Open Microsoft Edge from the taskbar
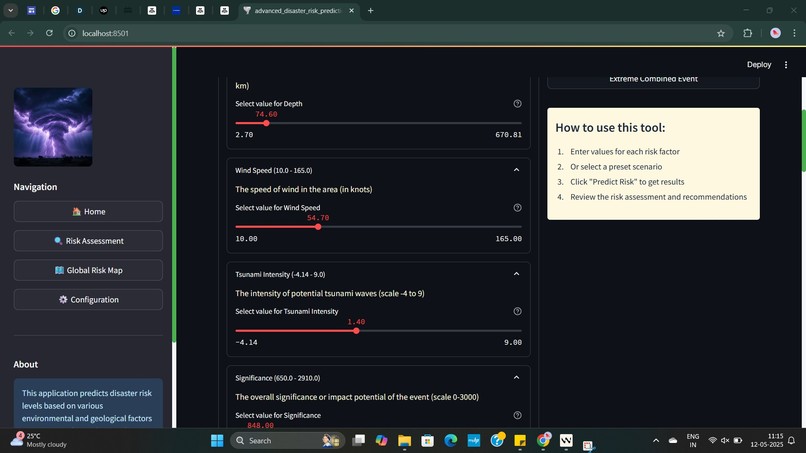The width and height of the screenshot is (806, 453). (x=451, y=441)
